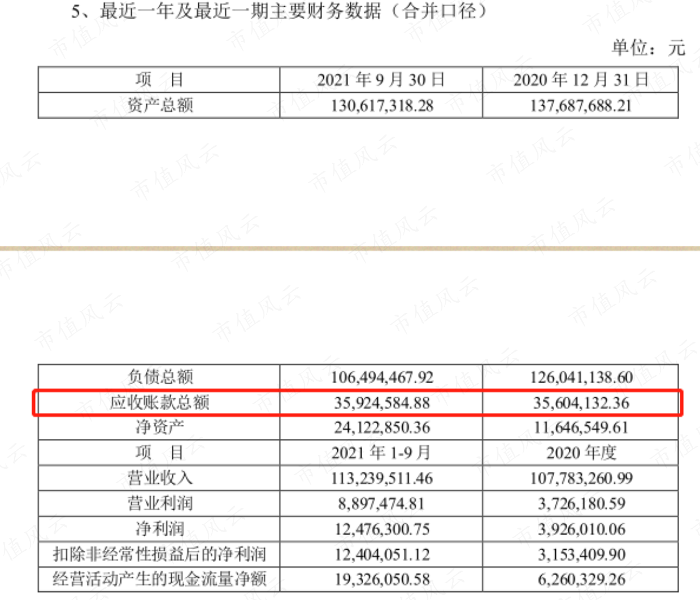Click the value 137,687,688.21
Viewport: 700px width, 600px height.
coord(581,106)
